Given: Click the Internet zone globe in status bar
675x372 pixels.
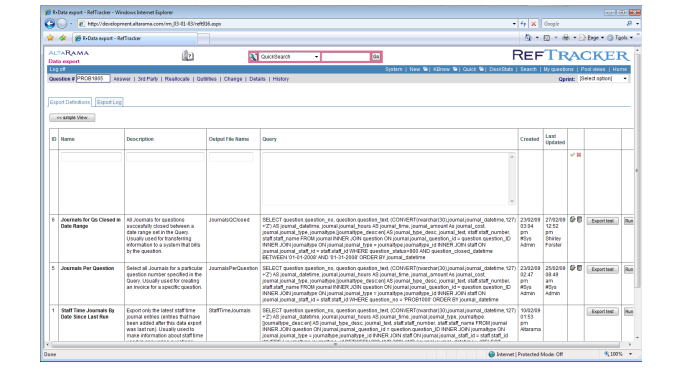Looking at the screenshot, I should pyautogui.click(x=492, y=354).
